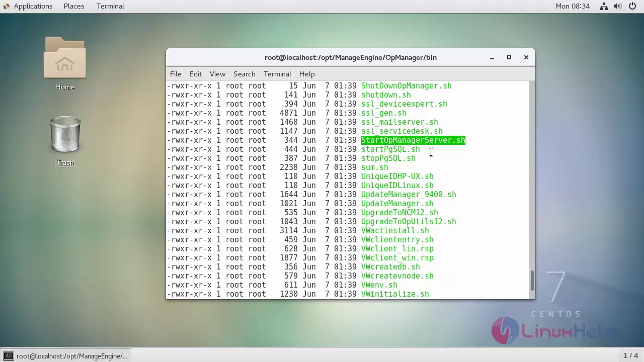Click the ssl_mailserver.sh filename

point(399,122)
